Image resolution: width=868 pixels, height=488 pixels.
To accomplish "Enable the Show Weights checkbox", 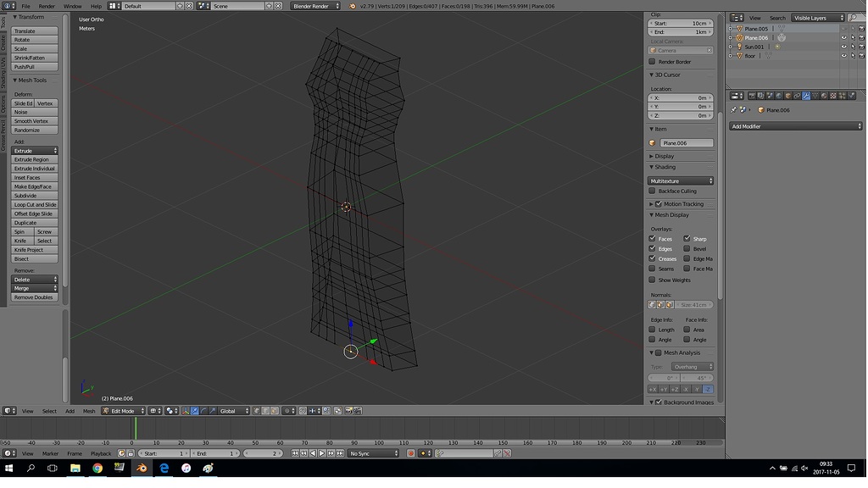I will [652, 280].
